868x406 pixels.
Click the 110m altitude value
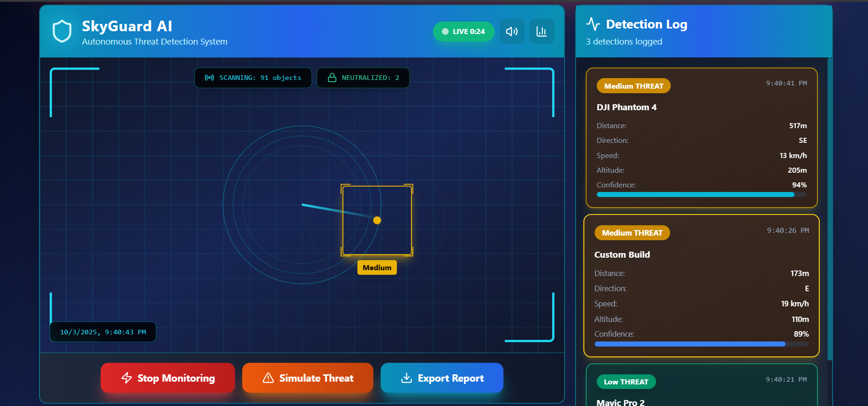800,319
